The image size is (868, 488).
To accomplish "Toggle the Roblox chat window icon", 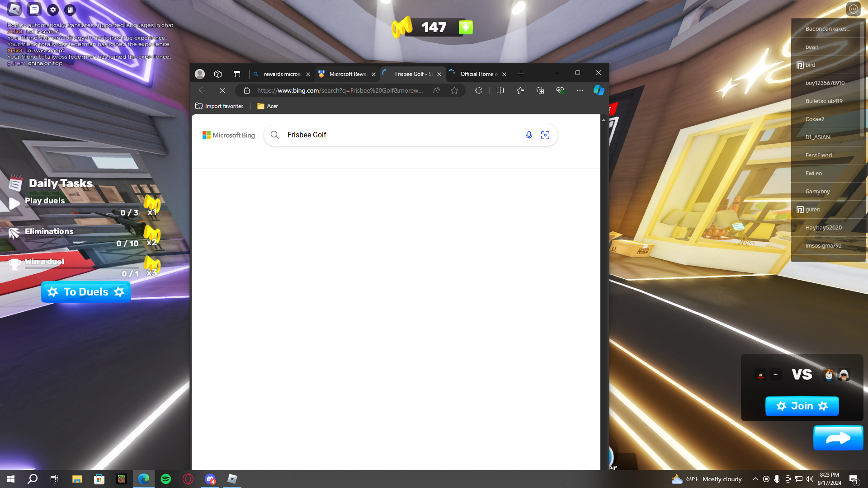I will click(34, 9).
